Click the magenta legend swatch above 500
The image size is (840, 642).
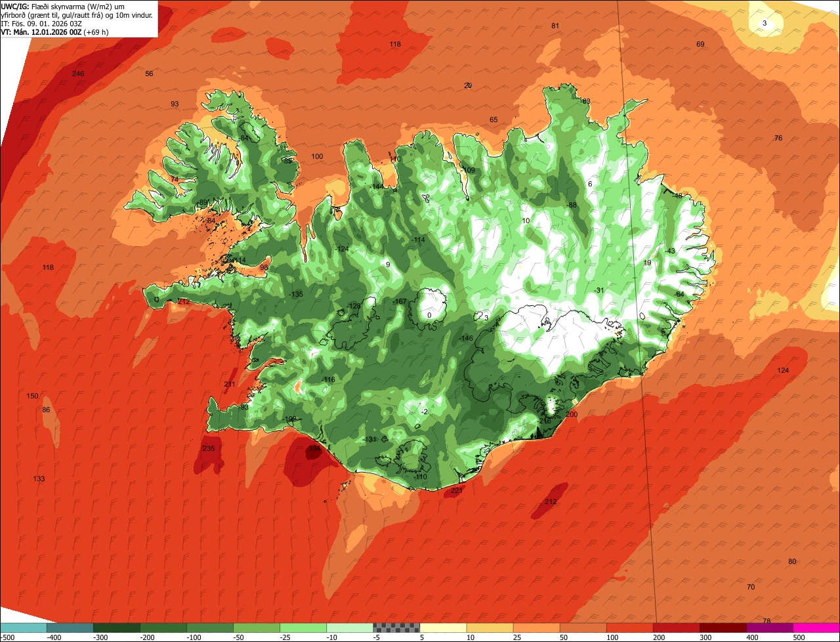pos(817,628)
